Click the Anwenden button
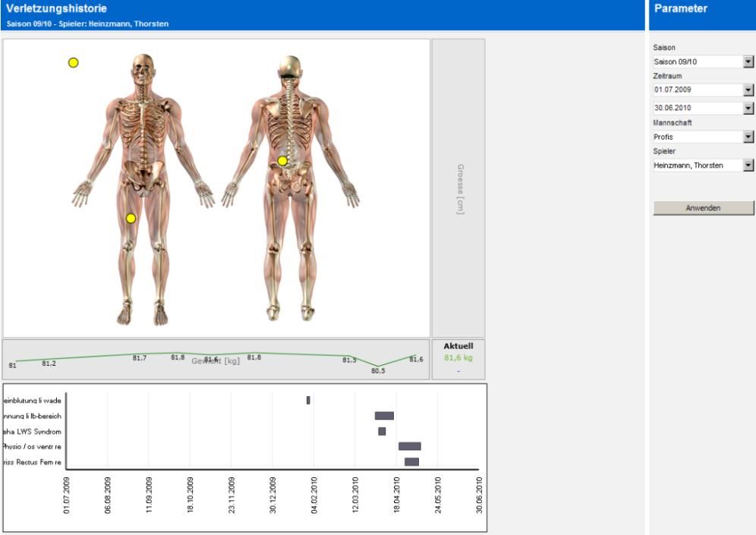 click(x=703, y=208)
